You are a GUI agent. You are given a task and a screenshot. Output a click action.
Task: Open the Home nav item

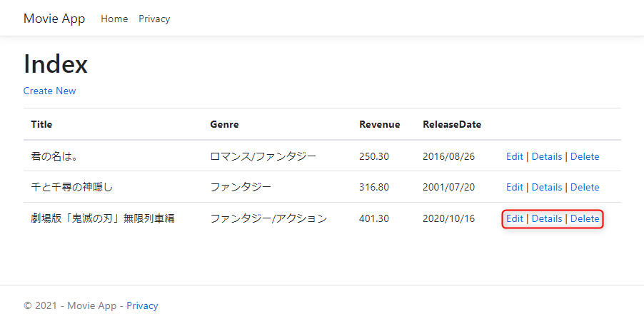click(114, 19)
